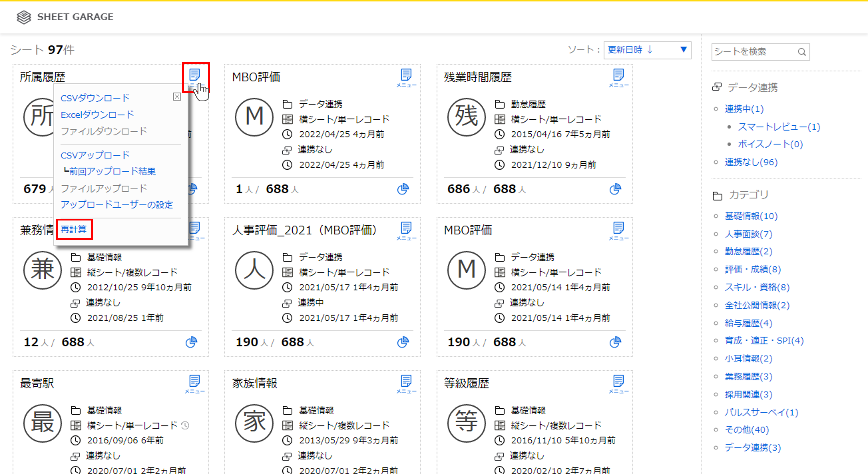The height and width of the screenshot is (474, 868).
Task: Select CSVアップロード from the menu
Action: (95, 155)
